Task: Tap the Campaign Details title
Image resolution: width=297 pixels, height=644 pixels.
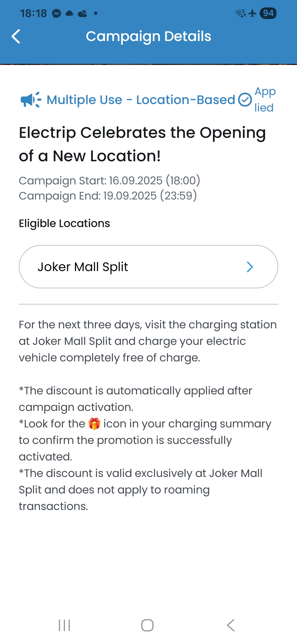Action: tap(148, 36)
